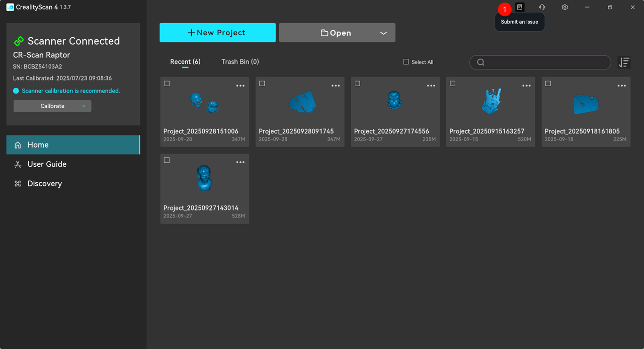Create a New Project
644x349 pixels.
click(x=217, y=33)
